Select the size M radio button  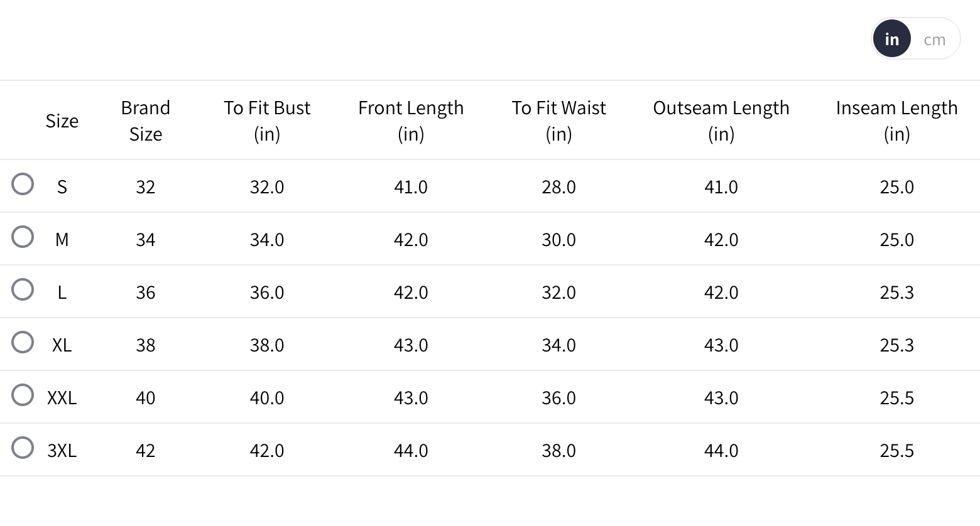point(23,237)
